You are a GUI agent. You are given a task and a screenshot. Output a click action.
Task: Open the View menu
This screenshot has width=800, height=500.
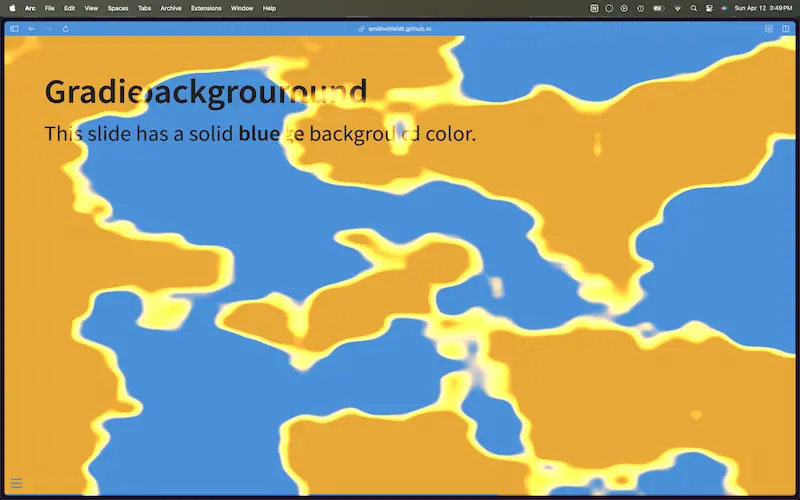91,8
